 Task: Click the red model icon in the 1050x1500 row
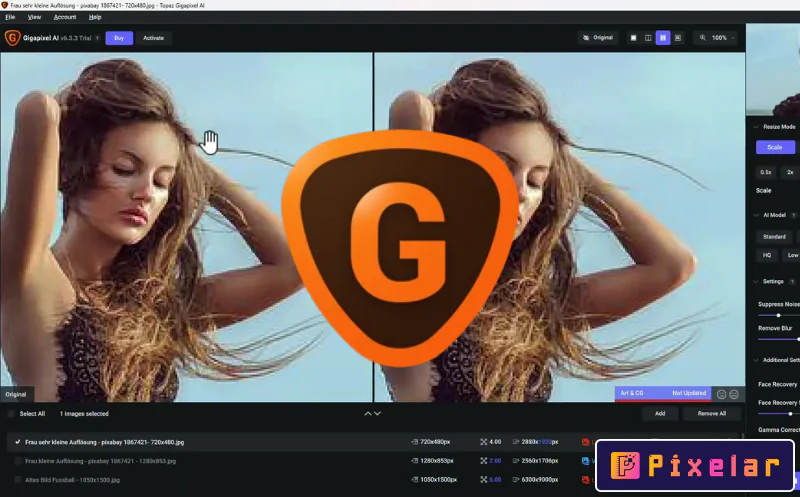[x=586, y=480]
